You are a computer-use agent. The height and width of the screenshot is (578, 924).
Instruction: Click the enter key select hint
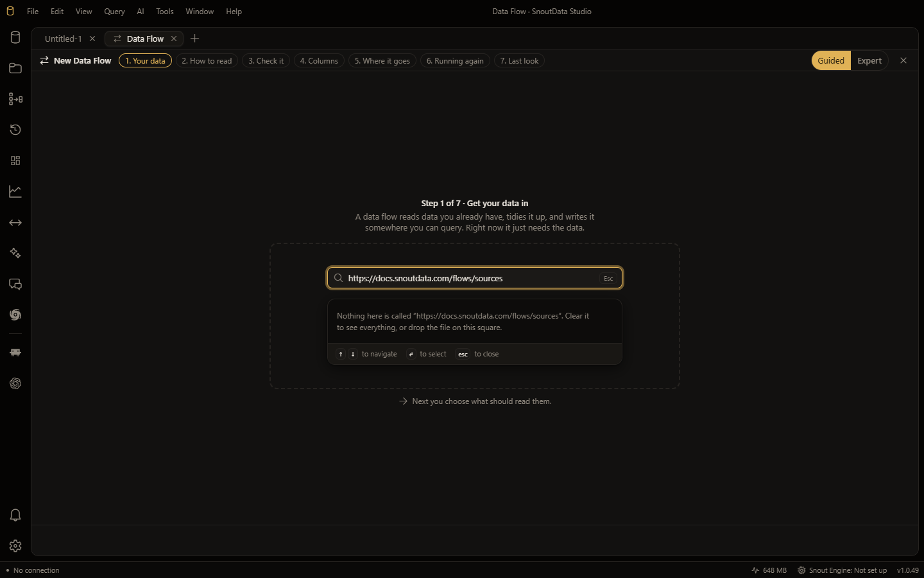411,354
